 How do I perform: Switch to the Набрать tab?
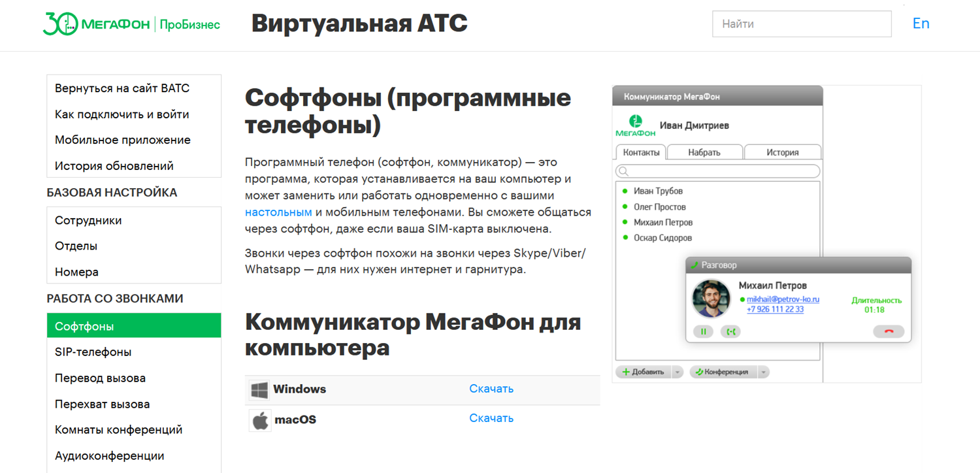tap(704, 152)
